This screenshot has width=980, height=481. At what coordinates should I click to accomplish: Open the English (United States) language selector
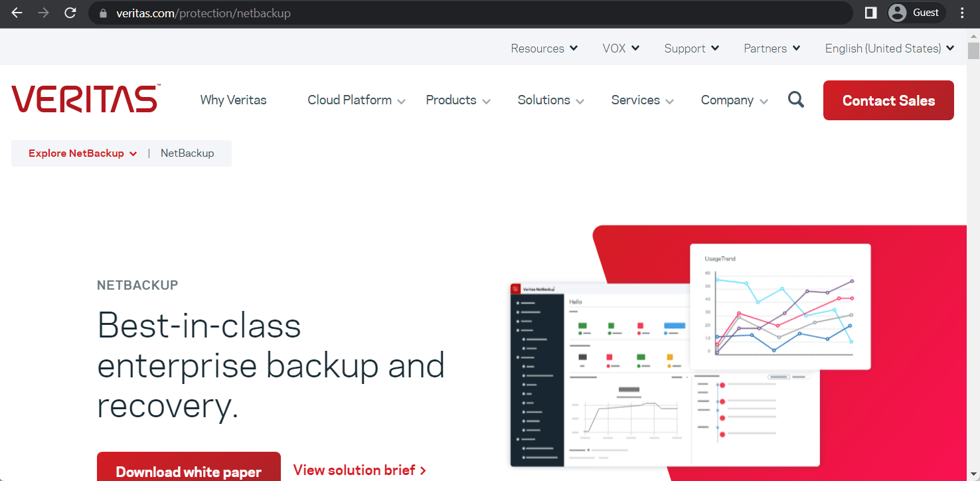tap(888, 48)
